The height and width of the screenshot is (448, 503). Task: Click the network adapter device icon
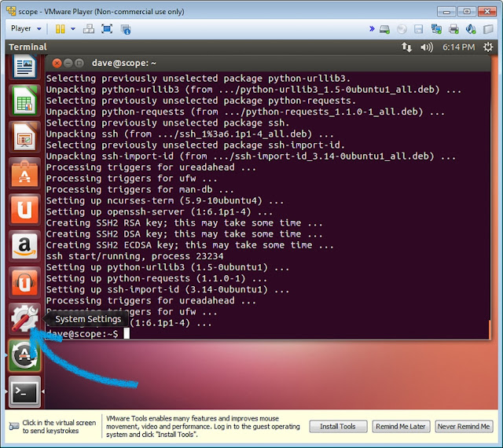[x=436, y=29]
